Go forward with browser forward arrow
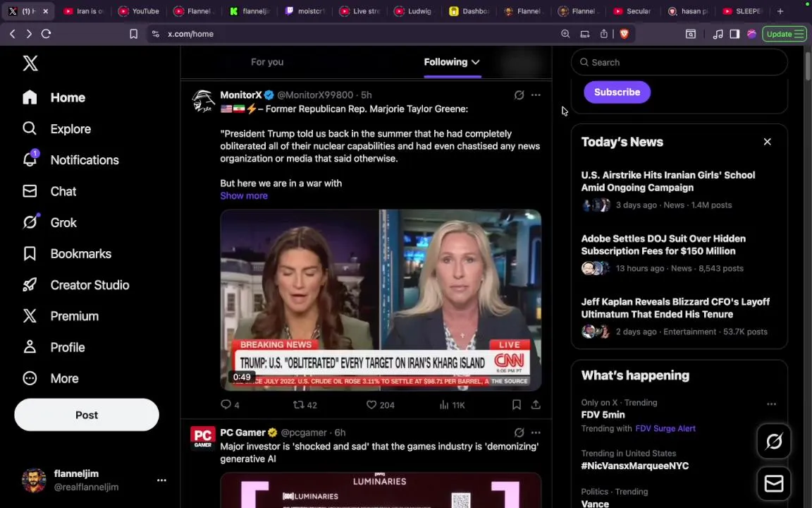Screen dimensions: 812x508 coord(29,34)
